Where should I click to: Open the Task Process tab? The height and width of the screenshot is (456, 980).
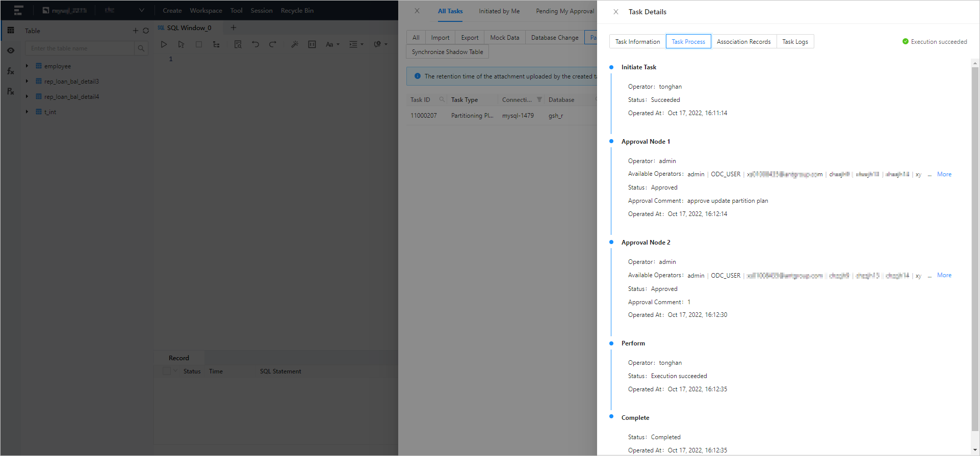point(688,42)
